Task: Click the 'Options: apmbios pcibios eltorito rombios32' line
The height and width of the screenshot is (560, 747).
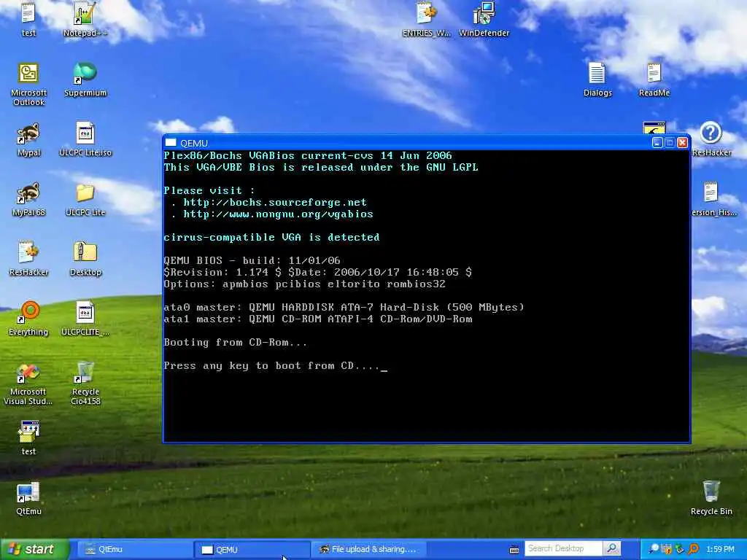Action: click(x=304, y=284)
